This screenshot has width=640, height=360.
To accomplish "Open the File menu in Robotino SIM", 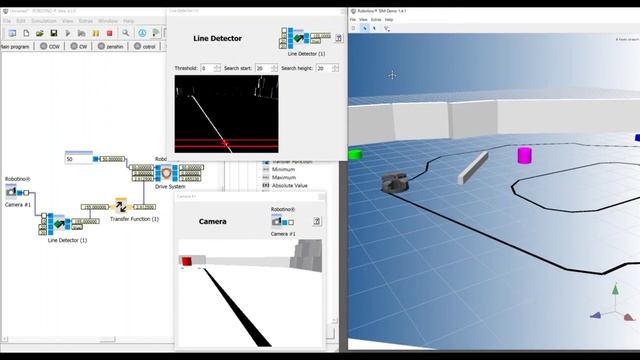I will pos(353,20).
